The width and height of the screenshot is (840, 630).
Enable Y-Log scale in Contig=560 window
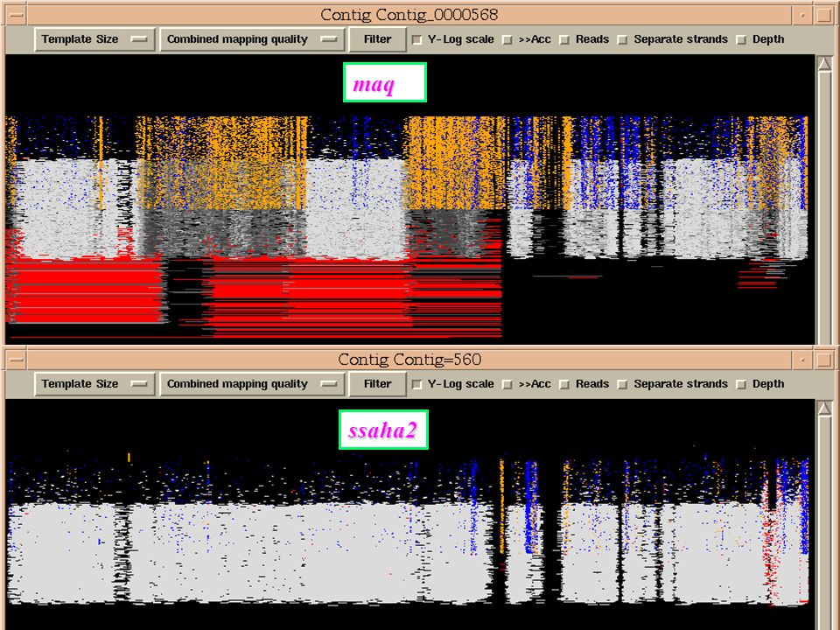(416, 384)
